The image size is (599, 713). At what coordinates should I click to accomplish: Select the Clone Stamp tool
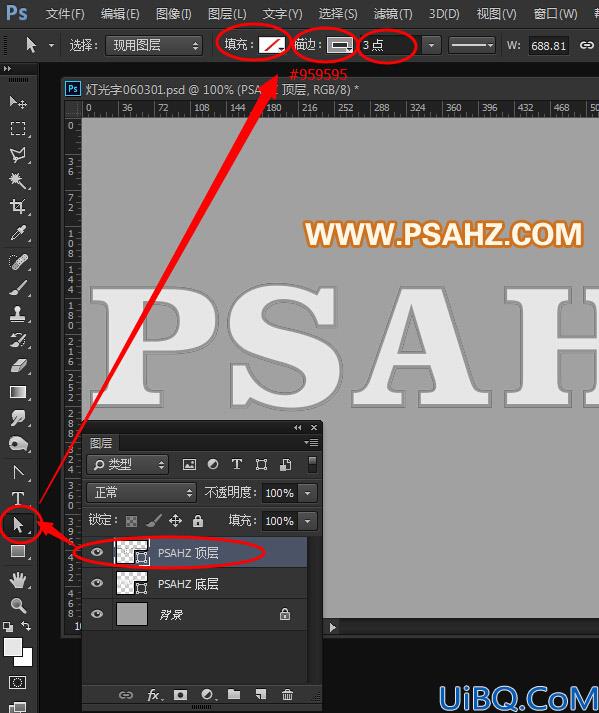(18, 314)
